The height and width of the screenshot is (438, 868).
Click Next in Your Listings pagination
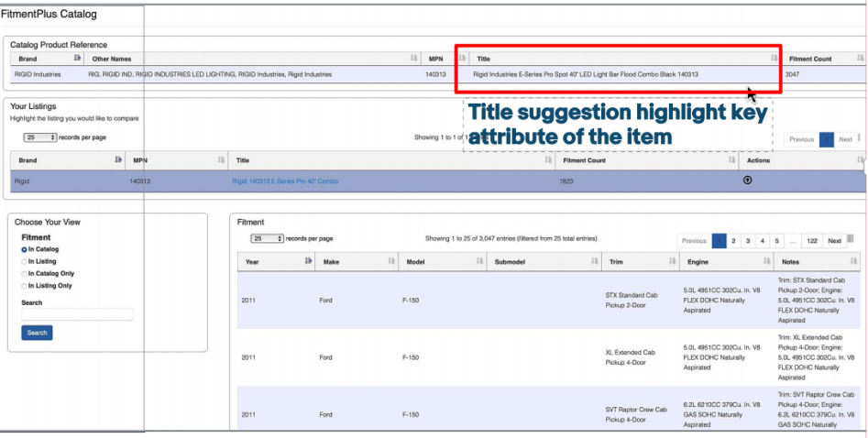click(x=845, y=139)
